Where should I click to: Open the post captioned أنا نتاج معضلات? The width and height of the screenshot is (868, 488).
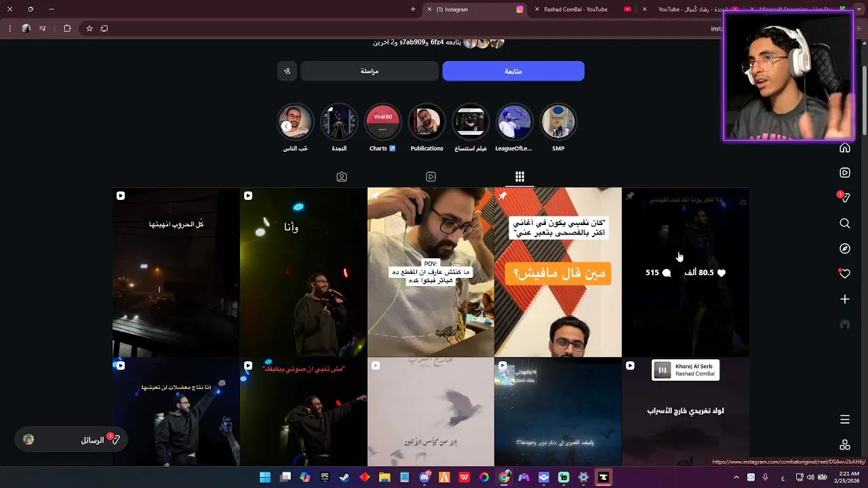[176, 413]
